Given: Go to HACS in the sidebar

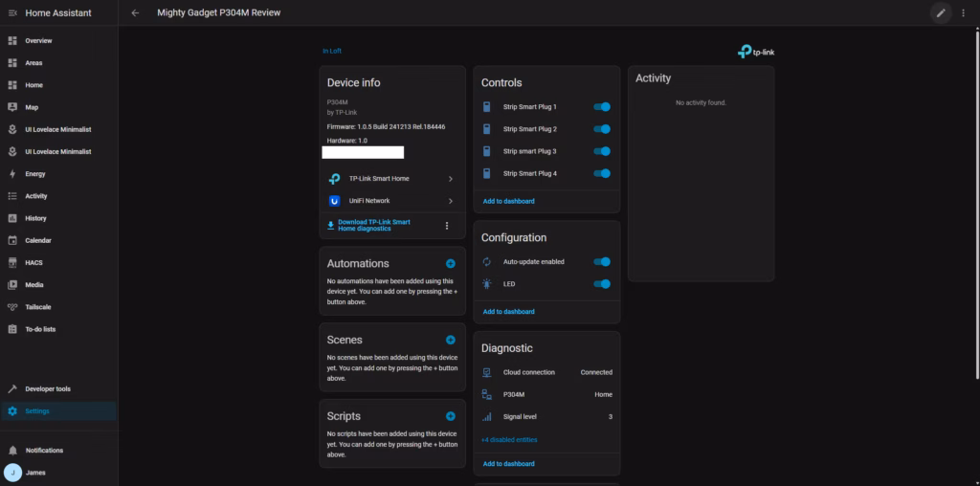Looking at the screenshot, I should pyautogui.click(x=33, y=262).
